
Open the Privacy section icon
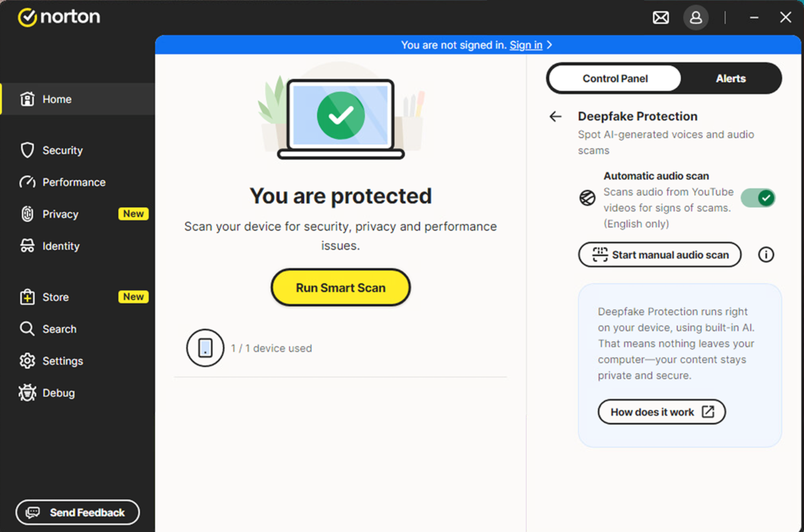27,214
